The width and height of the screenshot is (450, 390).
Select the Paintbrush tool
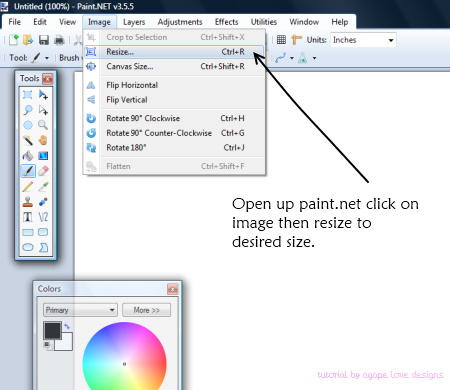[x=28, y=171]
